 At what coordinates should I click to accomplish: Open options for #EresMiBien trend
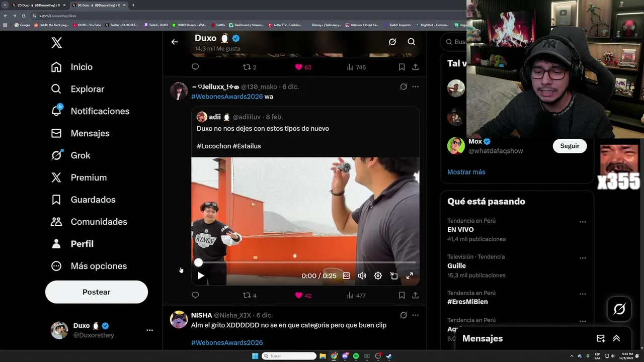[x=582, y=294]
